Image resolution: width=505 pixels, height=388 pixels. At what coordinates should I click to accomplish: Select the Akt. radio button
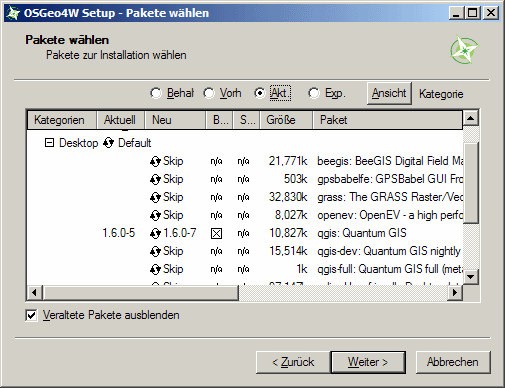coord(260,93)
